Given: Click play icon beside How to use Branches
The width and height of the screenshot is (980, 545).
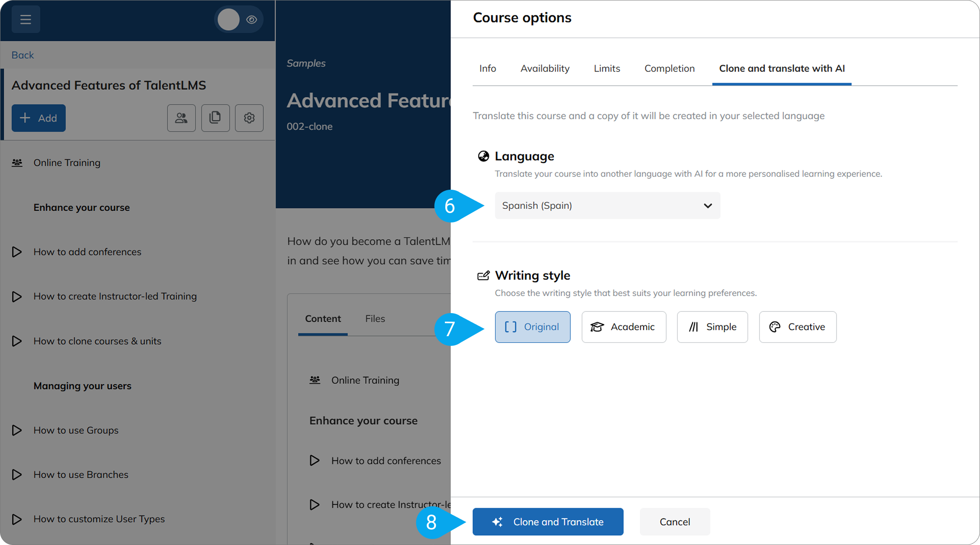Looking at the screenshot, I should [x=17, y=475].
